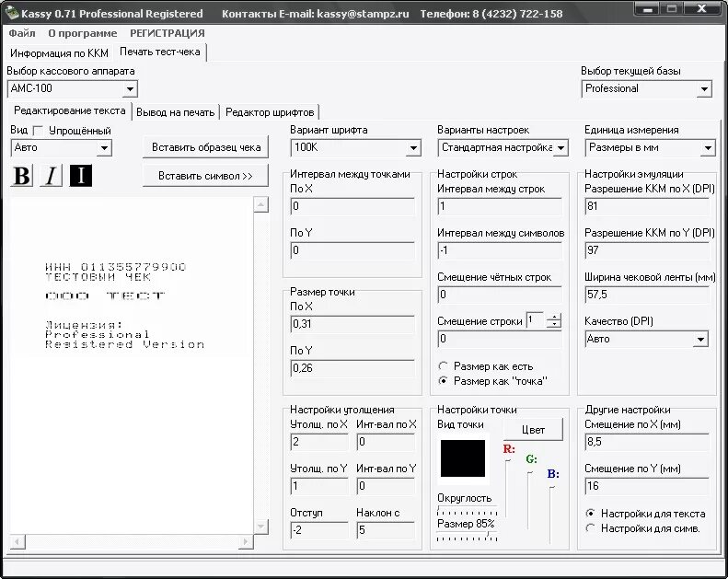The height and width of the screenshot is (579, 728).
Task: Click the text area scroll down arrow
Action: click(261, 527)
